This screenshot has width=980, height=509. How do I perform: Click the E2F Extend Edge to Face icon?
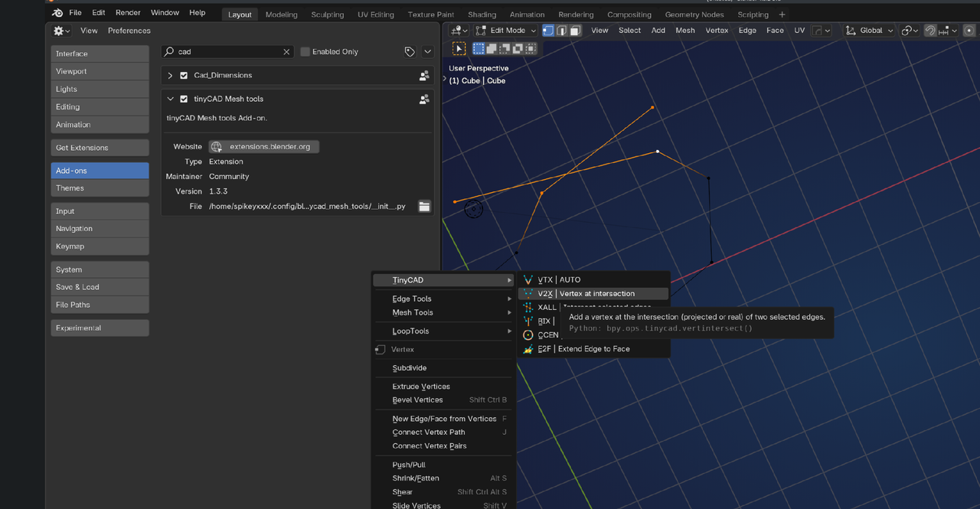point(528,349)
